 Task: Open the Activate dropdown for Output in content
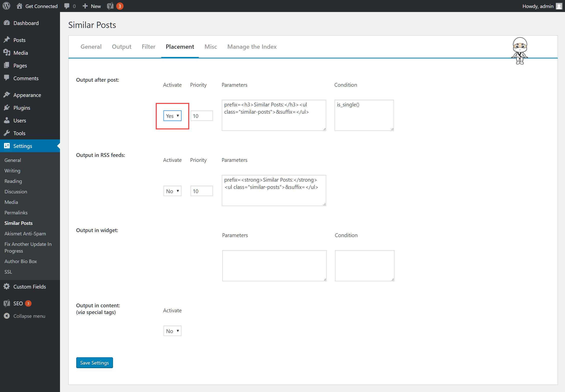[x=172, y=331]
